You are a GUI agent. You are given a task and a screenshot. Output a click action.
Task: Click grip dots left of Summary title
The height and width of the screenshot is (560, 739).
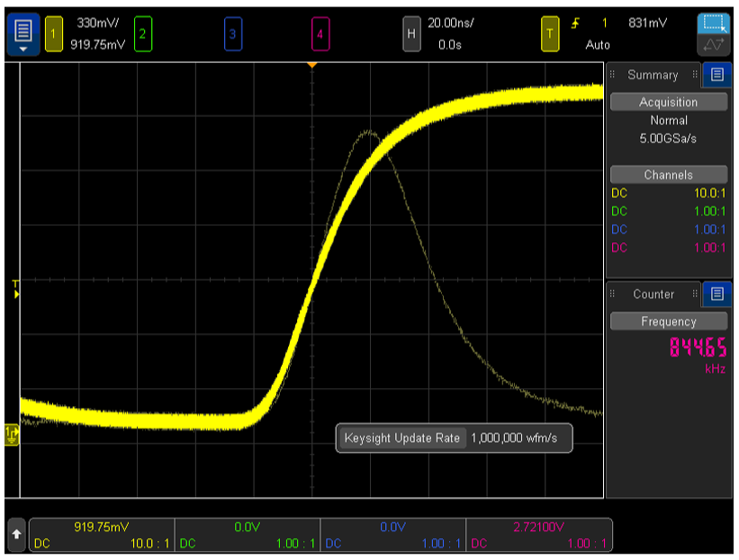612,75
